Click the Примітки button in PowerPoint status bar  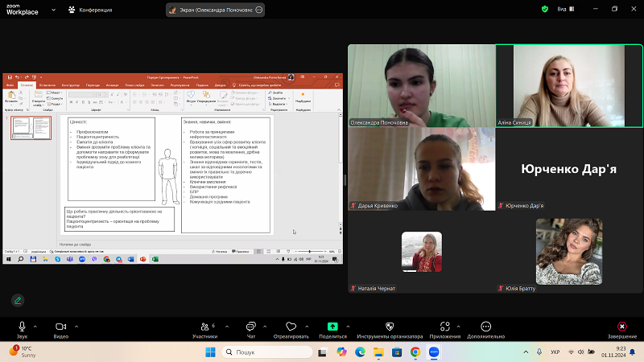pos(241,252)
